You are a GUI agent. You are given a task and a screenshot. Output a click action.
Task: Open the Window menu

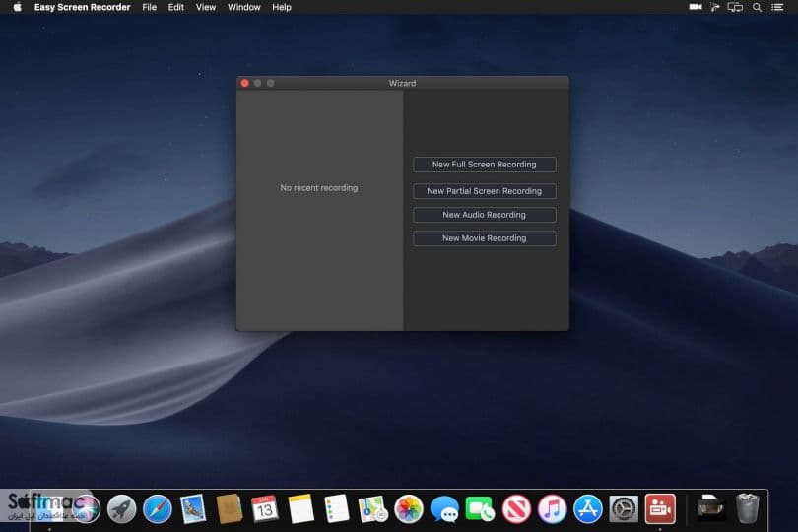click(243, 7)
